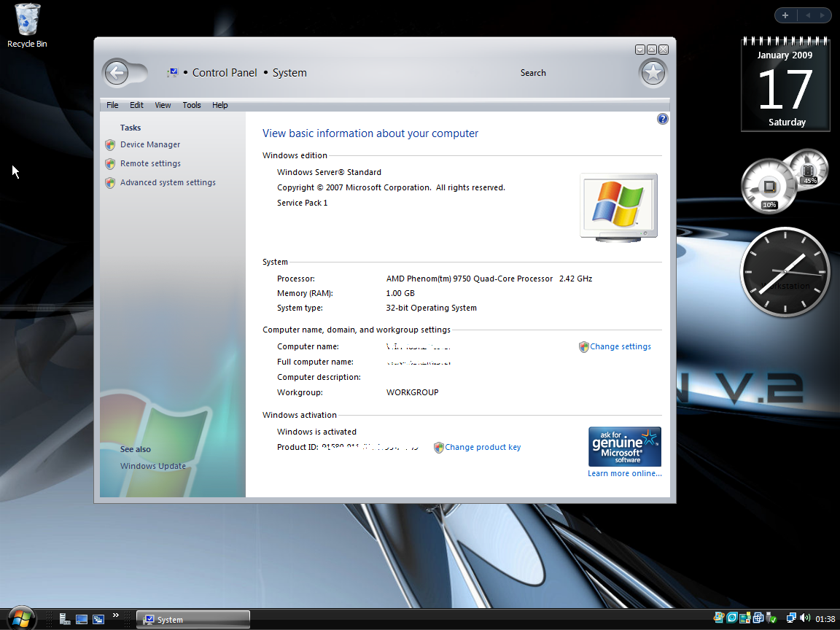The image size is (840, 630).
Task: Click Switch between windows quick launch icon
Action: pos(98,619)
